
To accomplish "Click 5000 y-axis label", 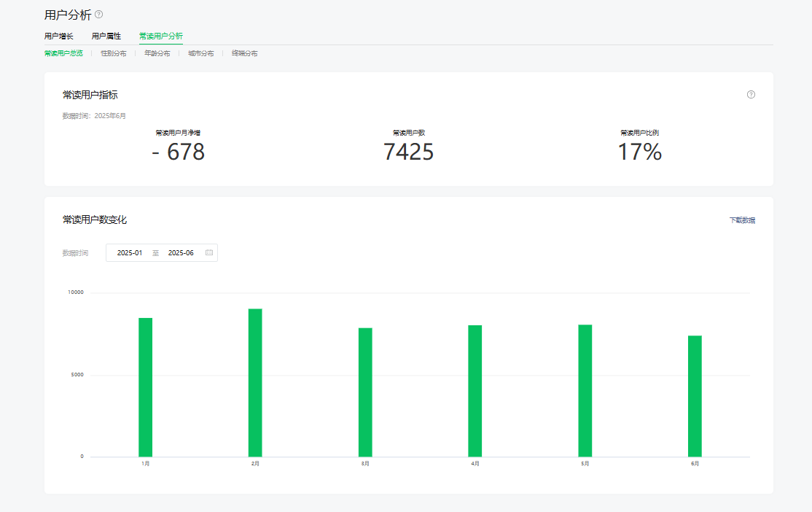I will (77, 375).
